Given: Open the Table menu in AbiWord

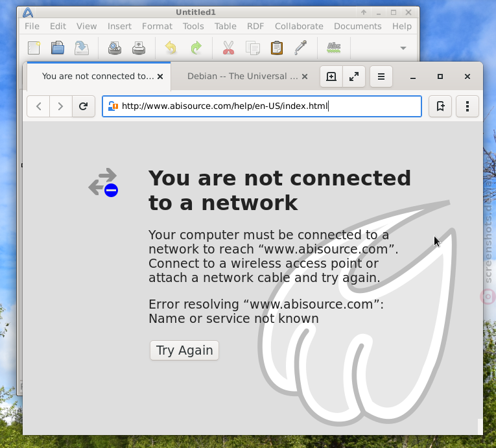Looking at the screenshot, I should click(225, 27).
